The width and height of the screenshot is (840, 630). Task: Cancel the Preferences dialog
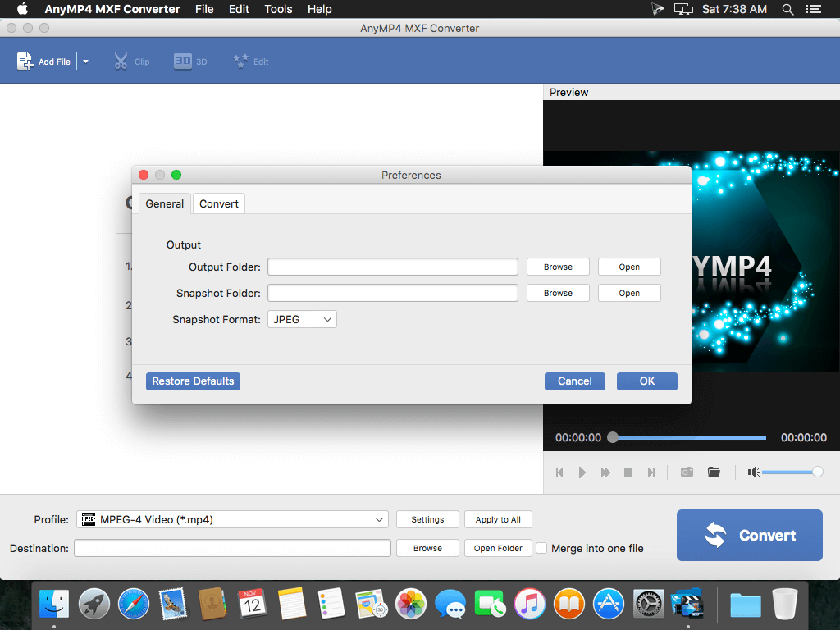575,381
